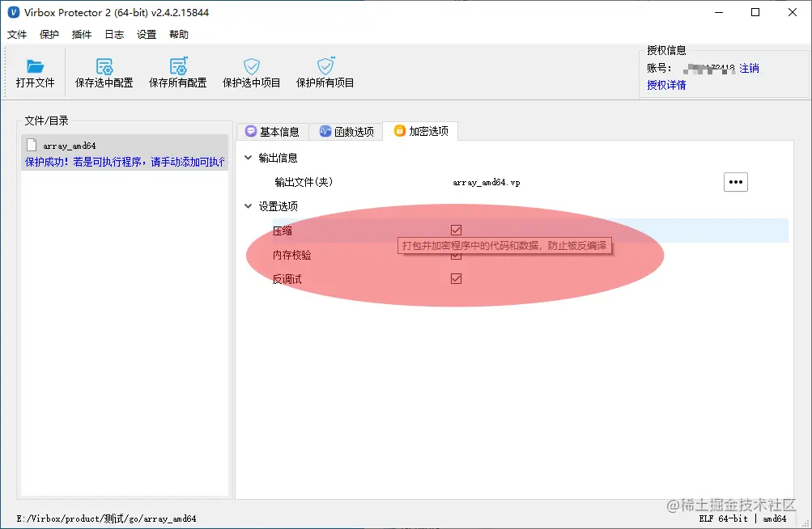Click the 输出文件(夹) label
Image resolution: width=812 pixels, height=529 pixels.
304,182
